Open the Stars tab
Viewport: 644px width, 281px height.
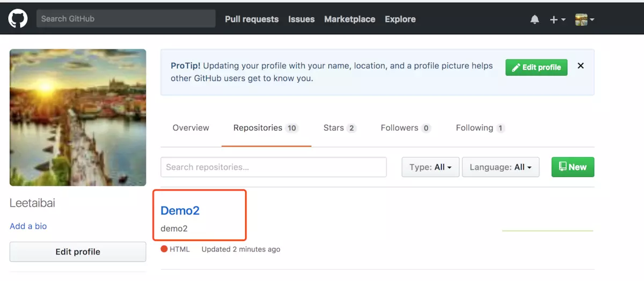point(339,128)
